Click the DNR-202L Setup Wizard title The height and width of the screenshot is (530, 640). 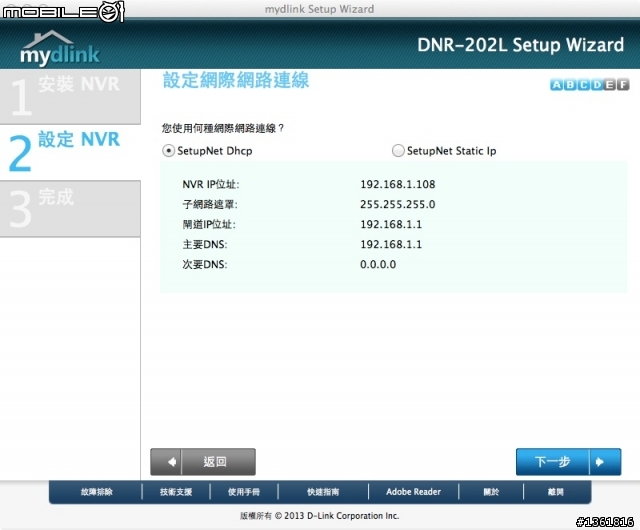tap(520, 45)
